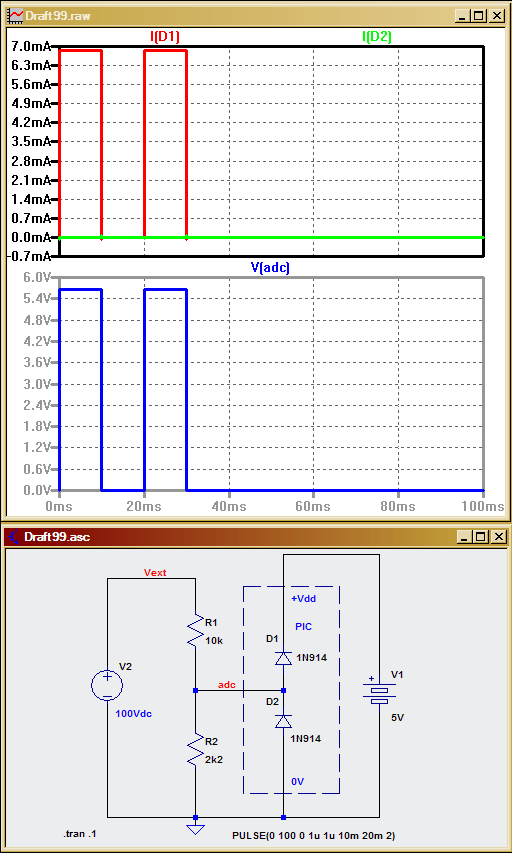512x853 pixels.
Task: Click the ground symbol in schematic
Action: click(x=195, y=829)
